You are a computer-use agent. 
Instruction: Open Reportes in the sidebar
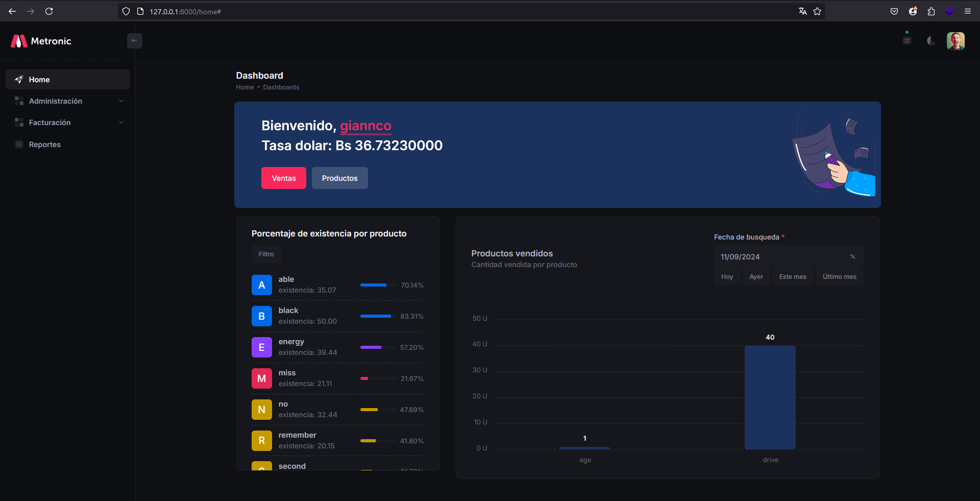pos(45,145)
